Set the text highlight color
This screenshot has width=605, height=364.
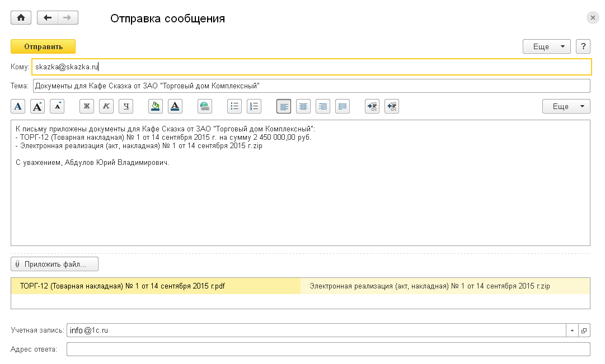[x=156, y=106]
